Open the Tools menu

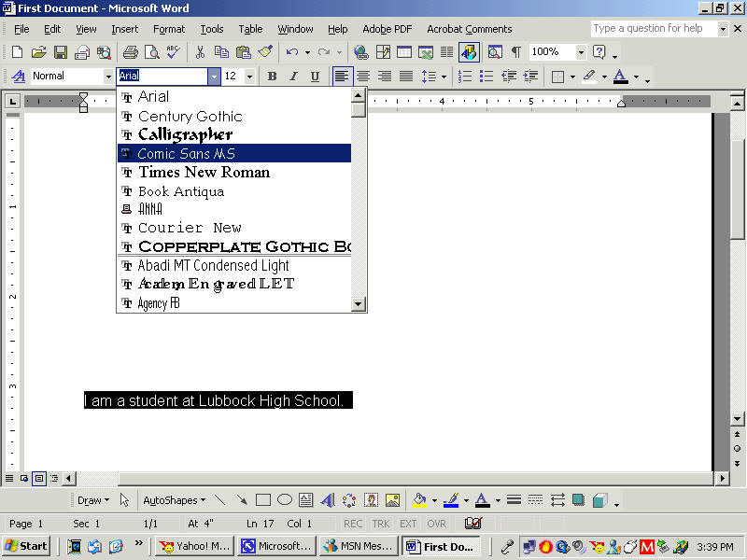point(212,29)
